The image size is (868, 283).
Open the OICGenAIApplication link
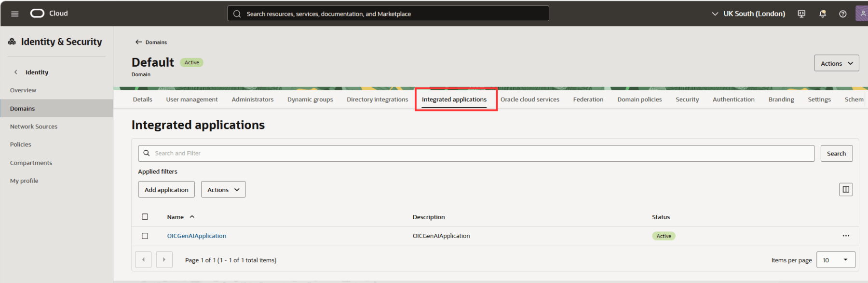click(196, 236)
